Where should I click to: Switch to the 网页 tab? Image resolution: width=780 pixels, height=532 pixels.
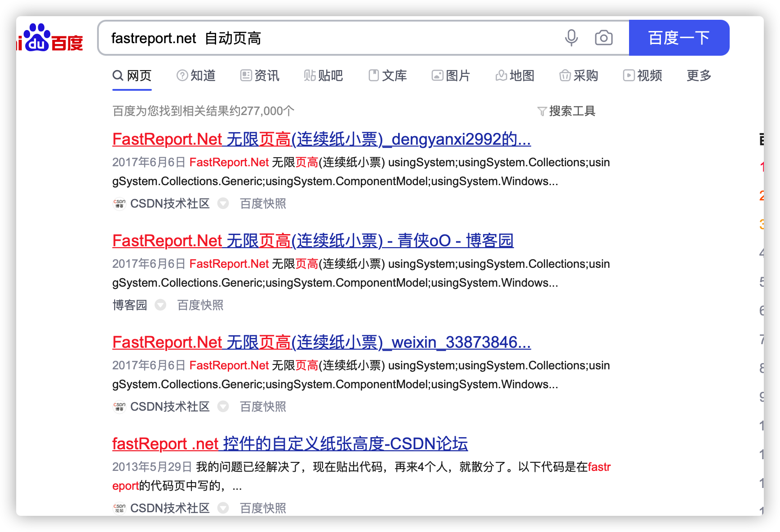pyautogui.click(x=132, y=75)
